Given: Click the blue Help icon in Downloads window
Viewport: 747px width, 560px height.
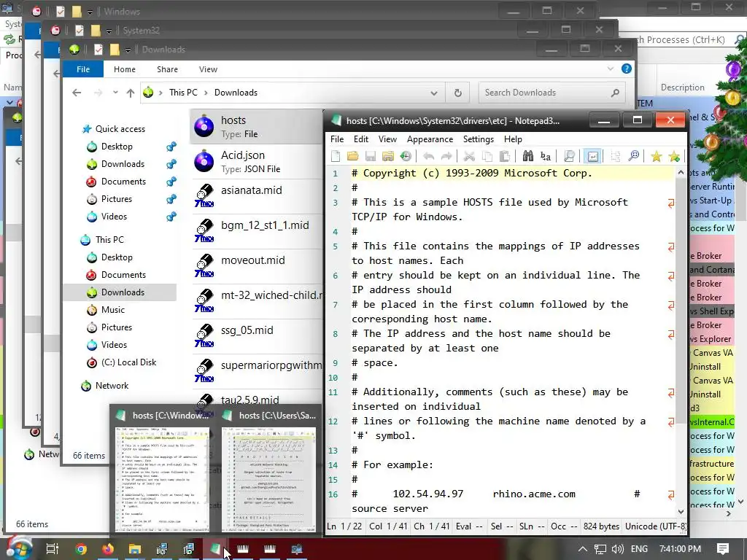Looking at the screenshot, I should click(x=627, y=69).
